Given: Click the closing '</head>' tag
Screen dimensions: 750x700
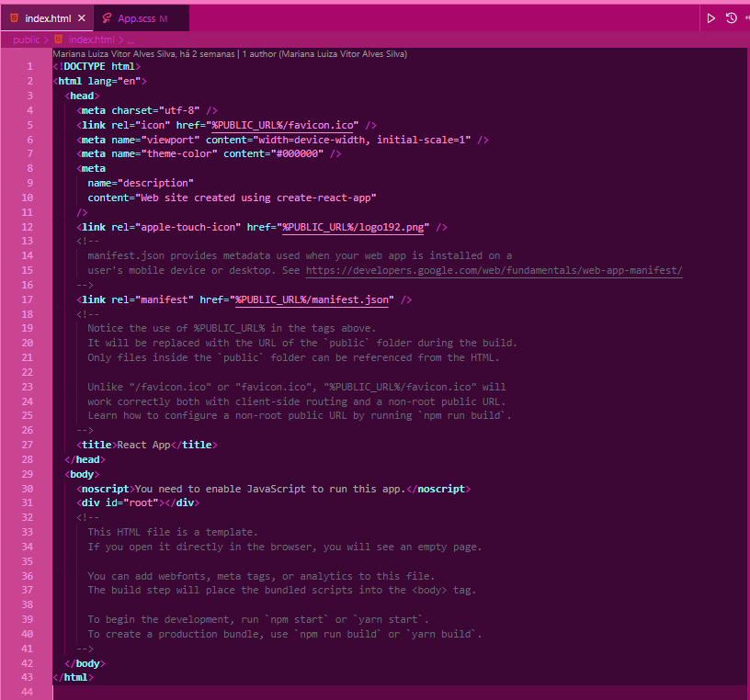Looking at the screenshot, I should pyautogui.click(x=85, y=459).
